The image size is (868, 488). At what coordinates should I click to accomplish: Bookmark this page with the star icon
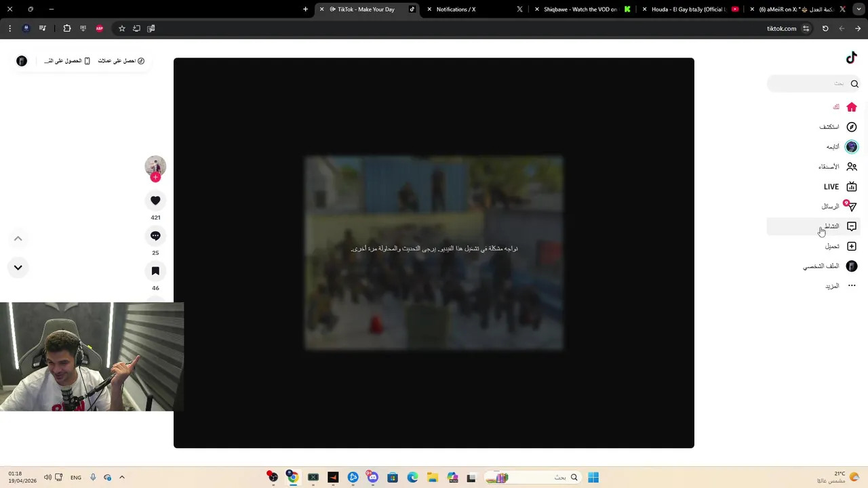122,28
